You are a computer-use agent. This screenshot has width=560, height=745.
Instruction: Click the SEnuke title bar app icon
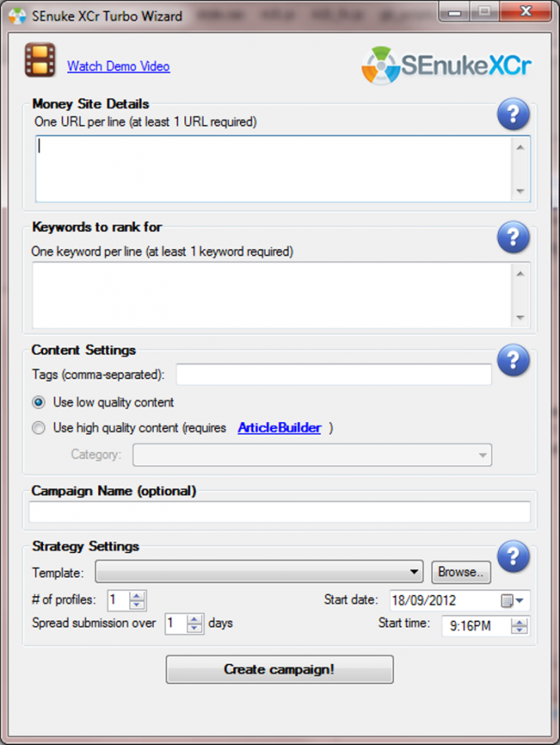click(x=17, y=16)
